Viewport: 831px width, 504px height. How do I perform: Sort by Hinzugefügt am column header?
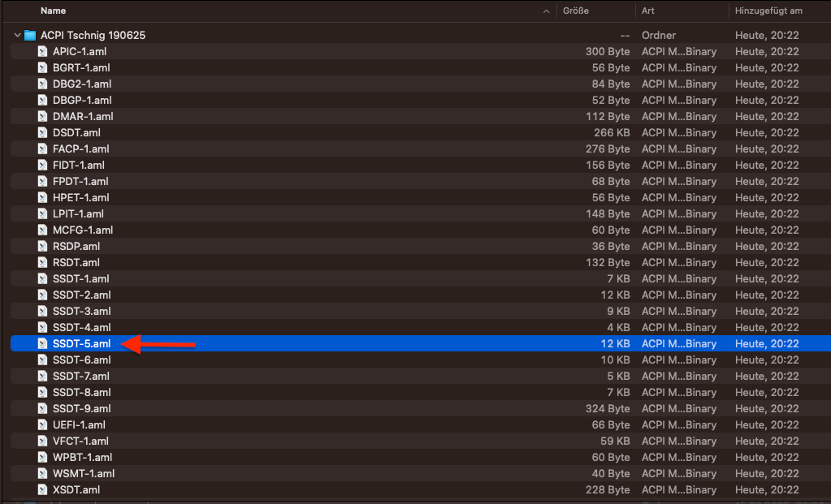pyautogui.click(x=768, y=11)
